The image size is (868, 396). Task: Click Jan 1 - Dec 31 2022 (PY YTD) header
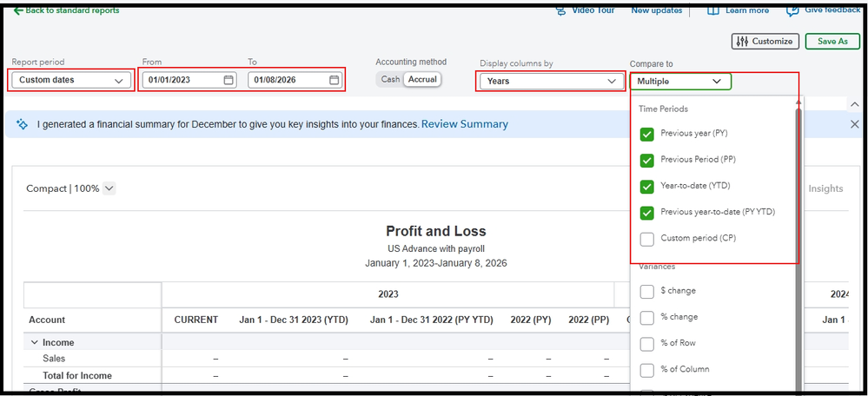[x=431, y=320]
